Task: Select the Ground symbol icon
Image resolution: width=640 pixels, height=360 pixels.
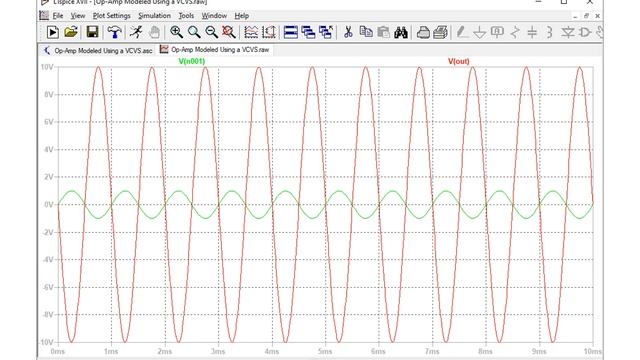Action: (x=480, y=32)
